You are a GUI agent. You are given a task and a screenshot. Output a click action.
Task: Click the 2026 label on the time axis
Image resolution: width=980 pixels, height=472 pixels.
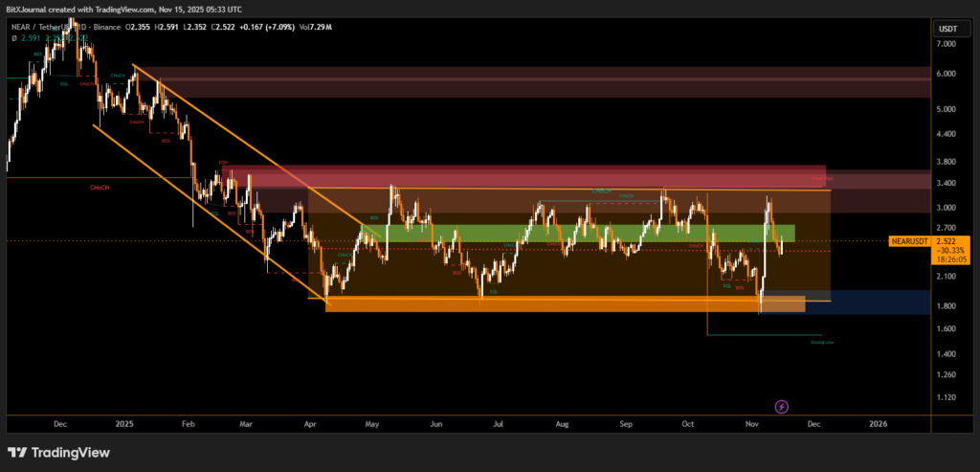point(876,422)
